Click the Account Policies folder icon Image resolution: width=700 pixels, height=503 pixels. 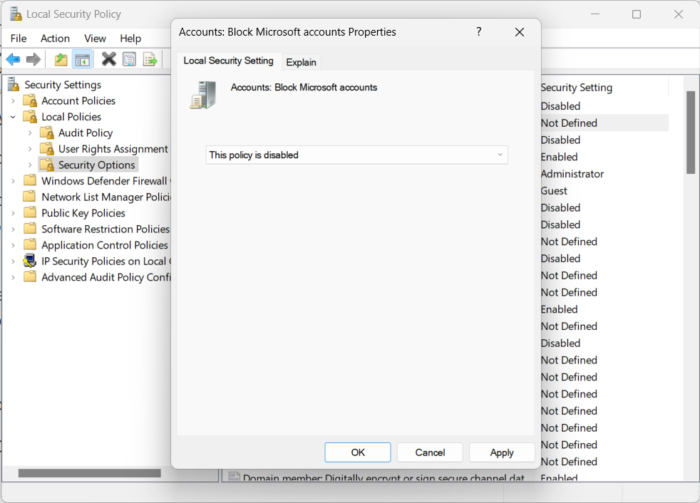click(x=30, y=100)
